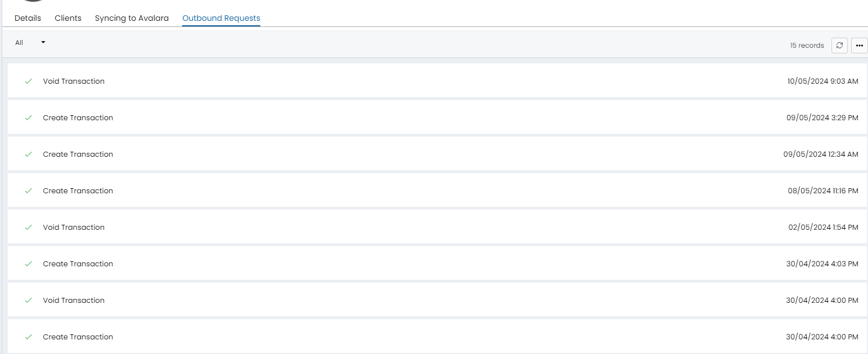Click checkmark icon on 10/05/2024 Void Transaction
Viewport: 868px width, 354px height.
pyautogui.click(x=28, y=81)
